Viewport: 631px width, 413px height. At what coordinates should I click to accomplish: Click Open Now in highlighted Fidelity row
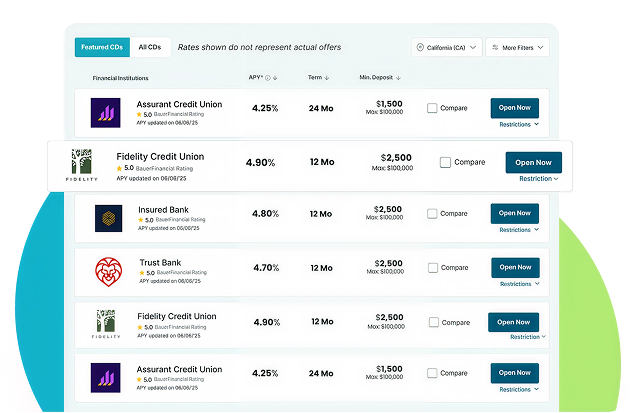[534, 163]
